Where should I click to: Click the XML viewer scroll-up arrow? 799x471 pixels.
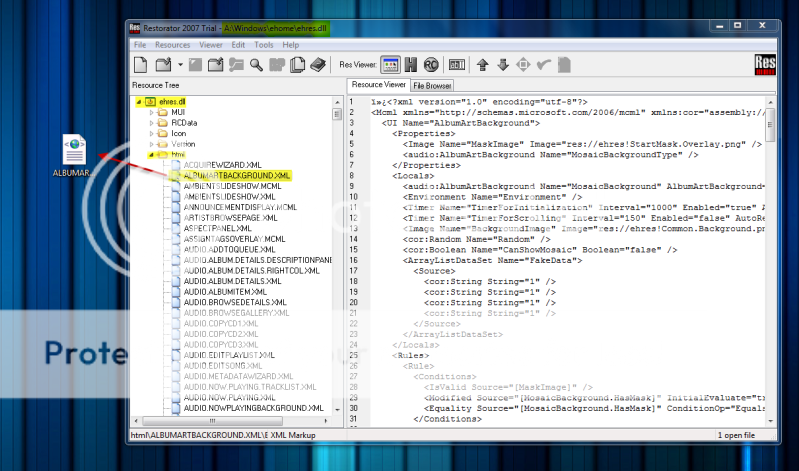coord(770,102)
